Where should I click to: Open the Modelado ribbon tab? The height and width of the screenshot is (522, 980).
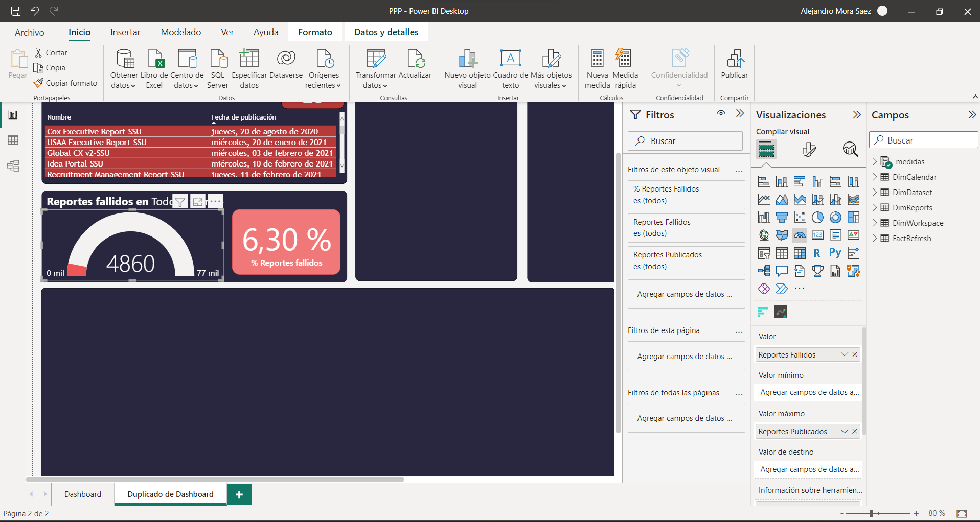pos(180,32)
